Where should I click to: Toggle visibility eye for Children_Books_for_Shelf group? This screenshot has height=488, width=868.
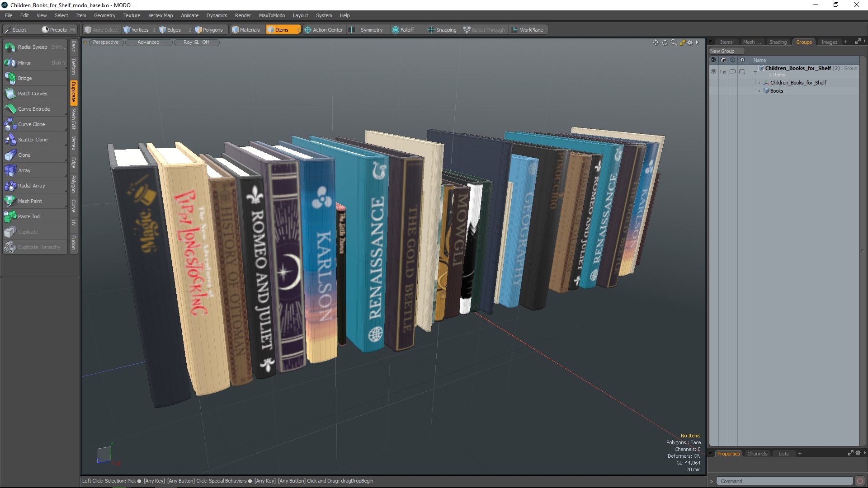pyautogui.click(x=713, y=72)
